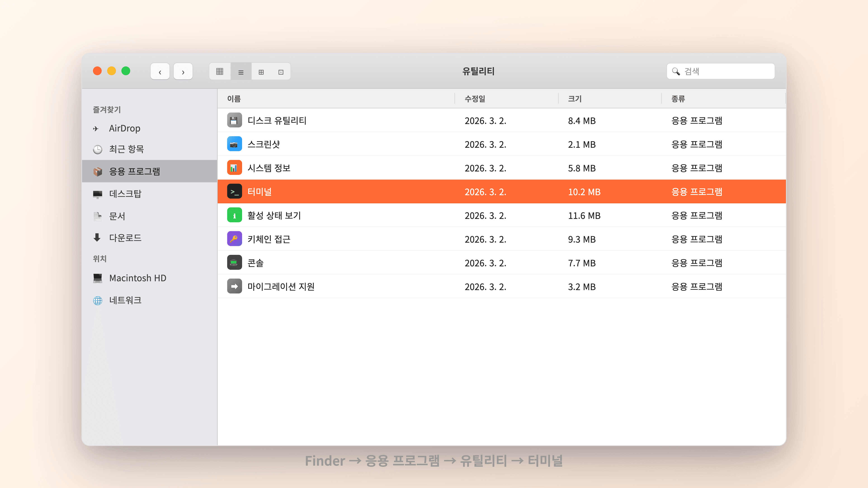Click the 3.2 MB size cell
Screen dimensions: 868x488
[582, 287]
